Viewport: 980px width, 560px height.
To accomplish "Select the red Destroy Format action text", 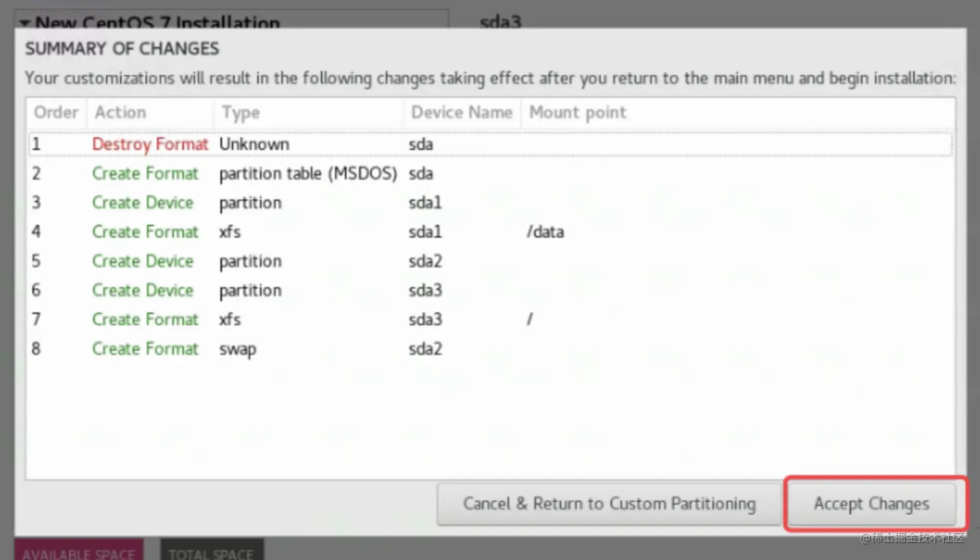I will (x=150, y=145).
